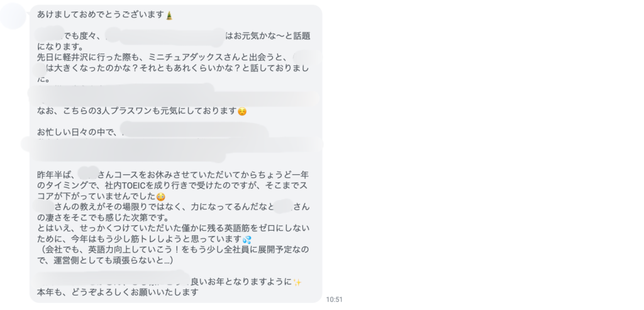Click the sparkles emoji after 良いお年となりますように

click(x=297, y=282)
